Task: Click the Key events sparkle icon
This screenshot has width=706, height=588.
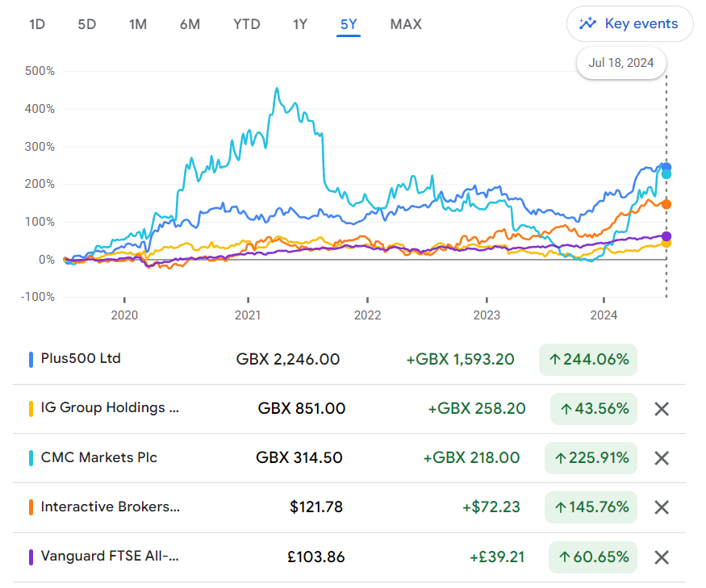Action: (x=587, y=23)
